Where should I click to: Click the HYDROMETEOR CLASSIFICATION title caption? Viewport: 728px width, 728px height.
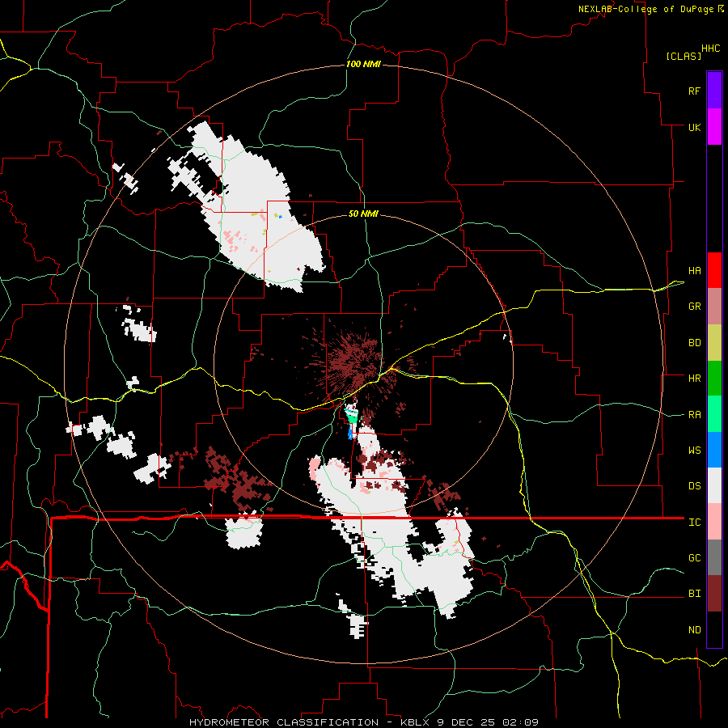363,722
